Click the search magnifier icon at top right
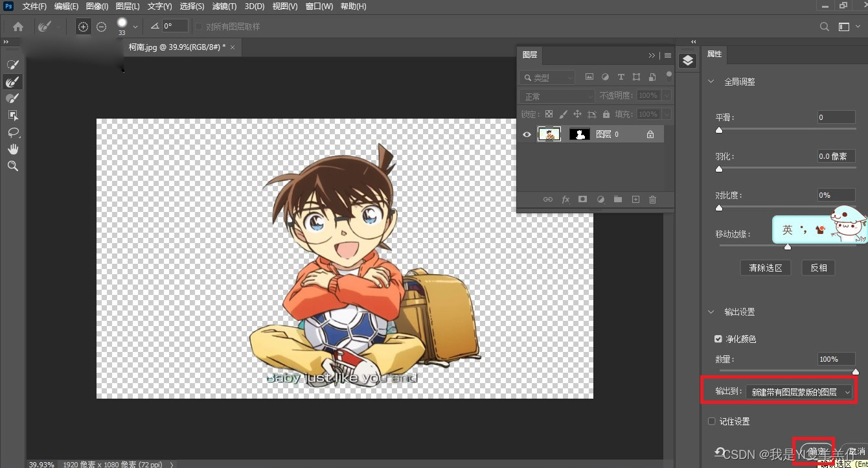The height and width of the screenshot is (468, 868). pos(824,27)
